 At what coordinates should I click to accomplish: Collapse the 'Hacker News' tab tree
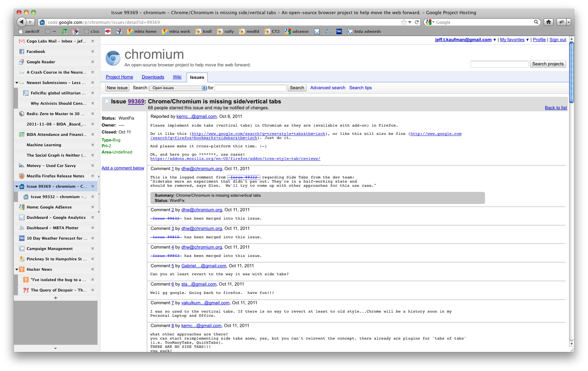[17, 269]
